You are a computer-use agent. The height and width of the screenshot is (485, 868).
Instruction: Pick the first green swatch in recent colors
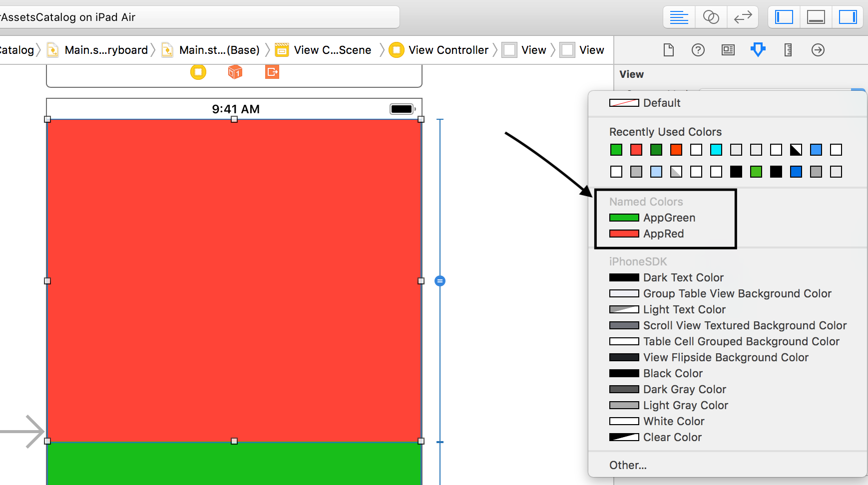click(616, 150)
